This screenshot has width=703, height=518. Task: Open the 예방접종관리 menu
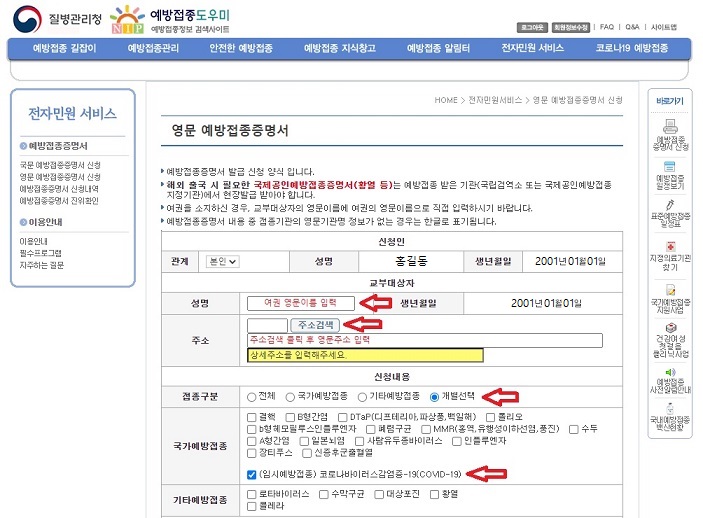coord(153,48)
